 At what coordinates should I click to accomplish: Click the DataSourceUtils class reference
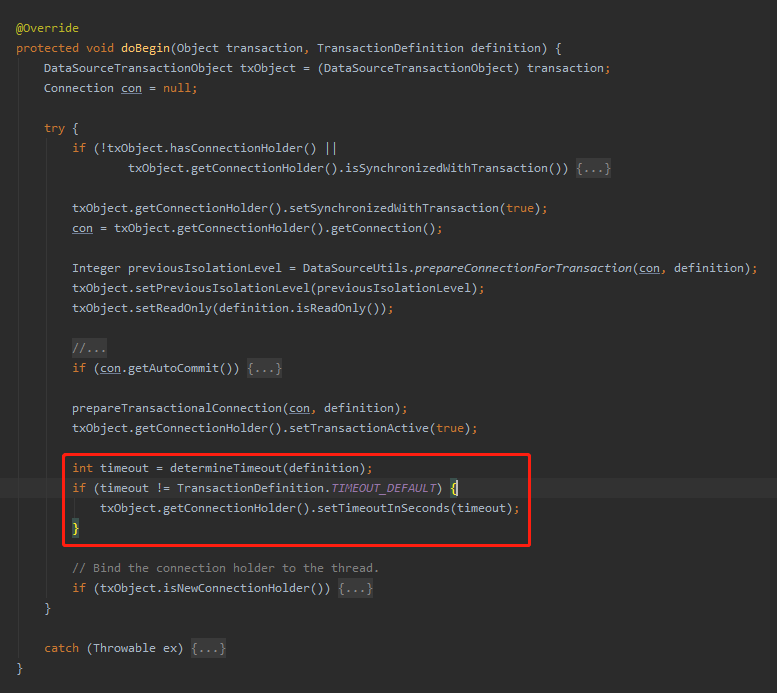[355, 269]
